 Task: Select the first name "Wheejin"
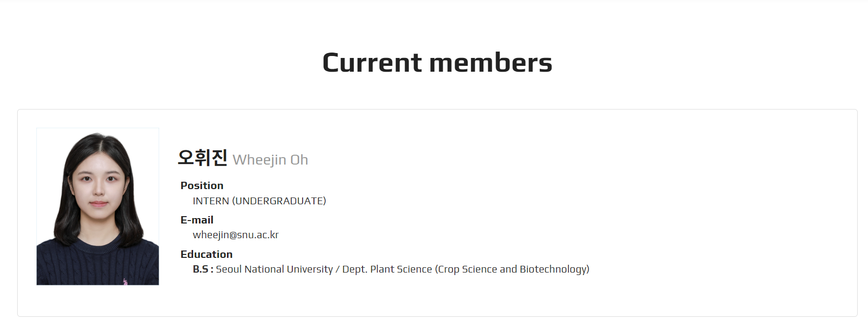click(x=259, y=160)
